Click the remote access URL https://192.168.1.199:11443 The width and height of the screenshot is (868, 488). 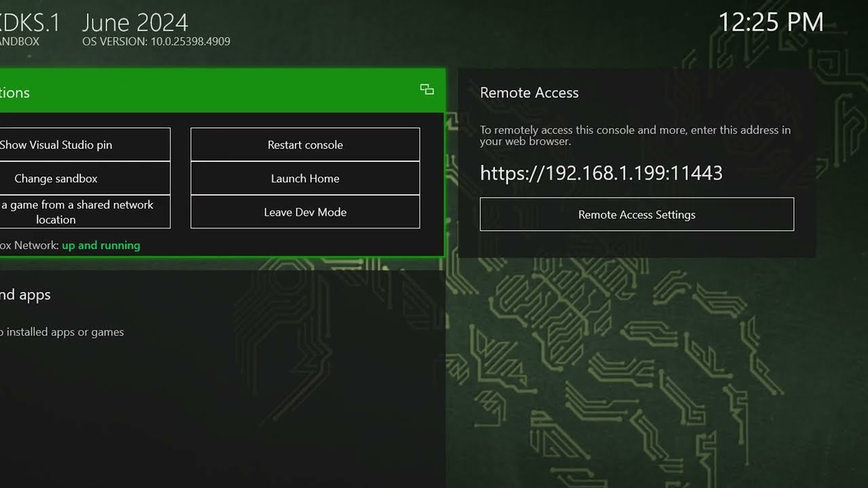tap(601, 173)
